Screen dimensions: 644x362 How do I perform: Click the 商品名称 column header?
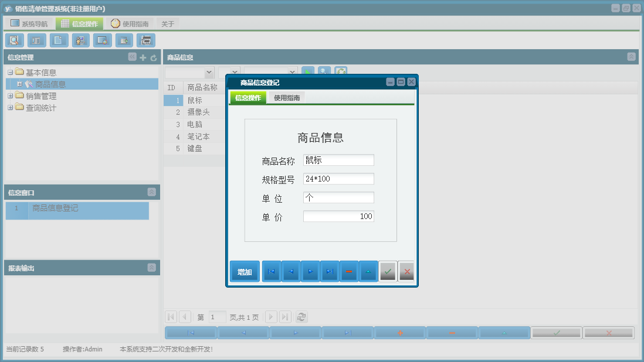202,88
